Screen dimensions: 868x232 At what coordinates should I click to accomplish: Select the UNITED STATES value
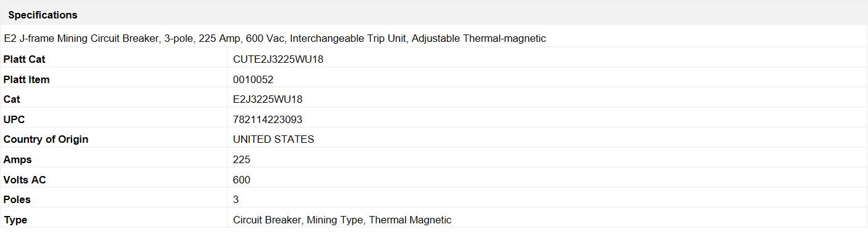274,139
